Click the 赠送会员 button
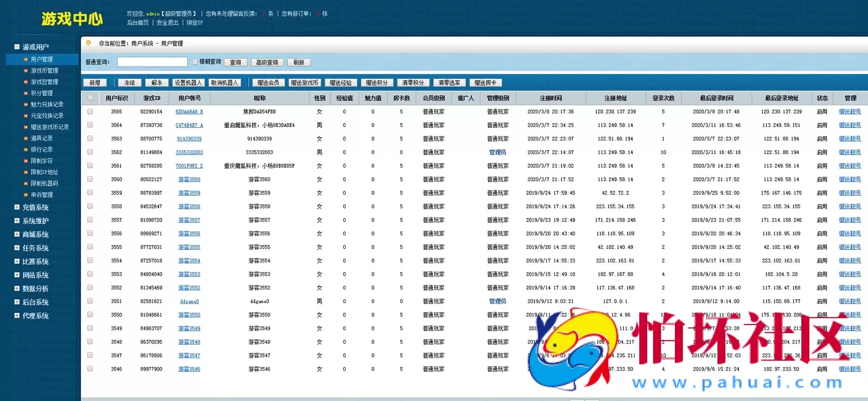868x401 pixels. (268, 83)
